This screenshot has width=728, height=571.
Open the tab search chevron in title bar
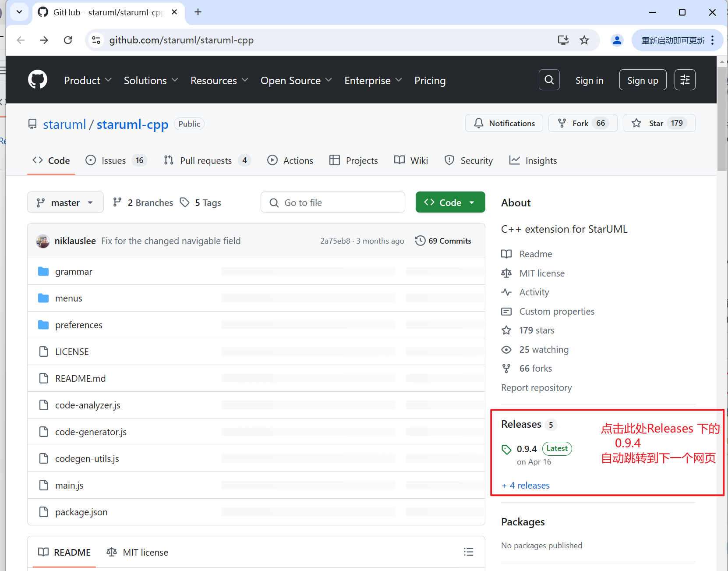(x=19, y=12)
